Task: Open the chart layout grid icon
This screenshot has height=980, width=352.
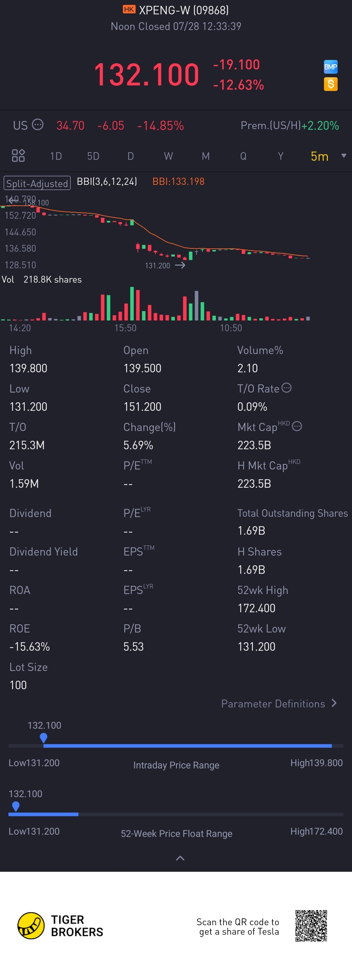Action: click(18, 156)
